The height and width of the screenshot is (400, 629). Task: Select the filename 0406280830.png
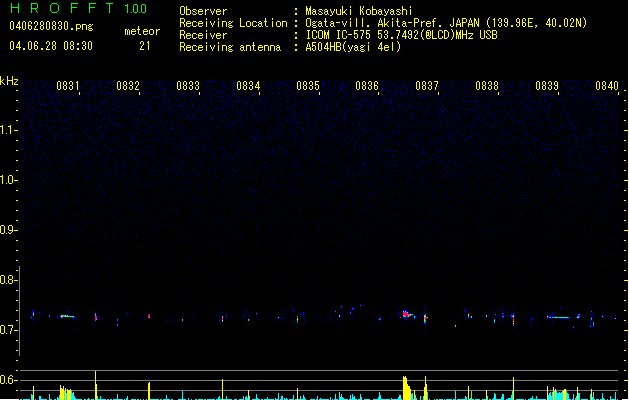point(51,26)
